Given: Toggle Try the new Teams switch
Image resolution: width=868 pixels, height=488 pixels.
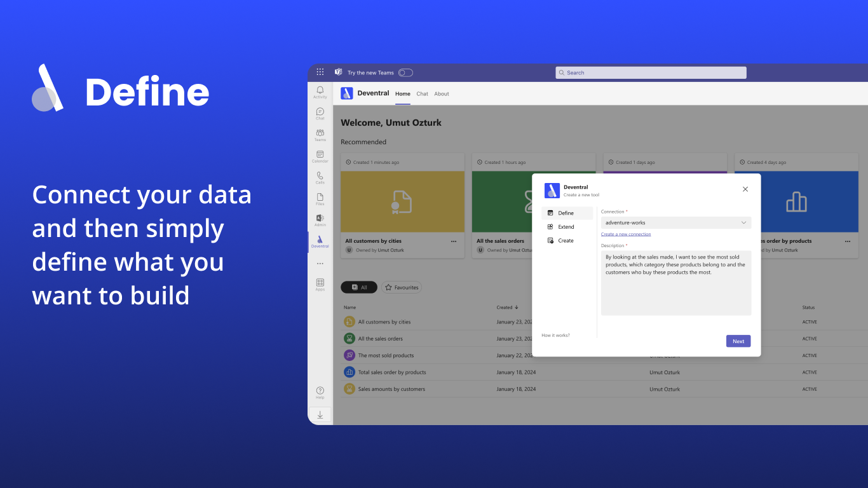Looking at the screenshot, I should tap(405, 73).
